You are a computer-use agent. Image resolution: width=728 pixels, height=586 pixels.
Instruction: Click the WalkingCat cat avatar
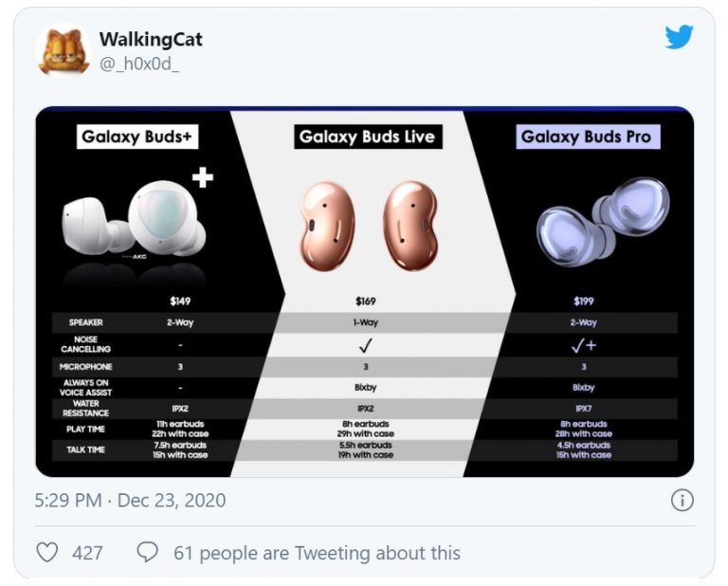tap(63, 50)
